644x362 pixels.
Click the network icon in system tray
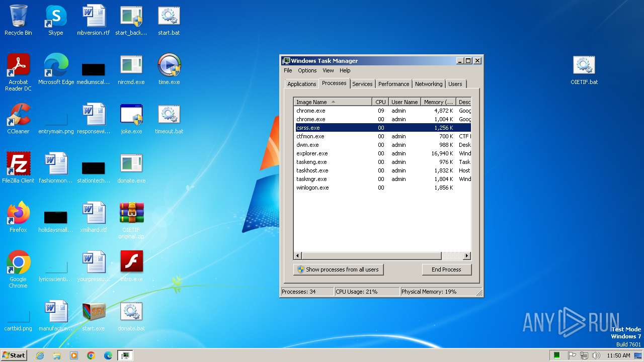(x=584, y=355)
